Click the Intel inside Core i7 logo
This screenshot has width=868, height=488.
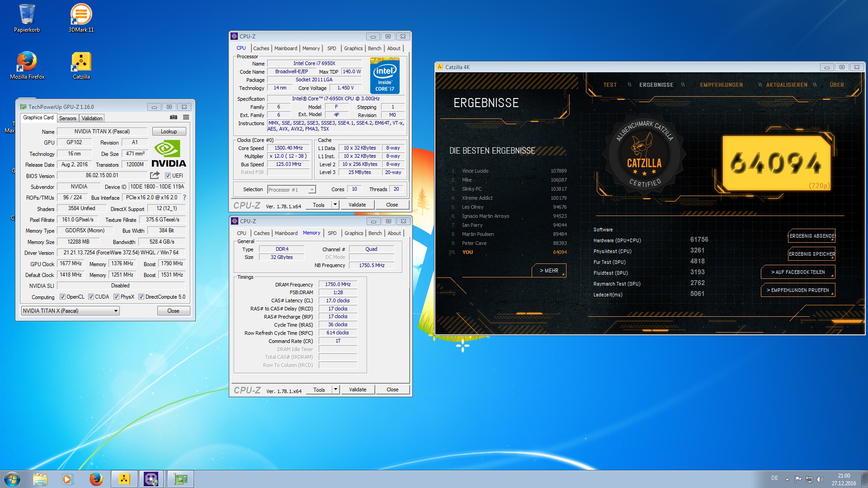(385, 75)
